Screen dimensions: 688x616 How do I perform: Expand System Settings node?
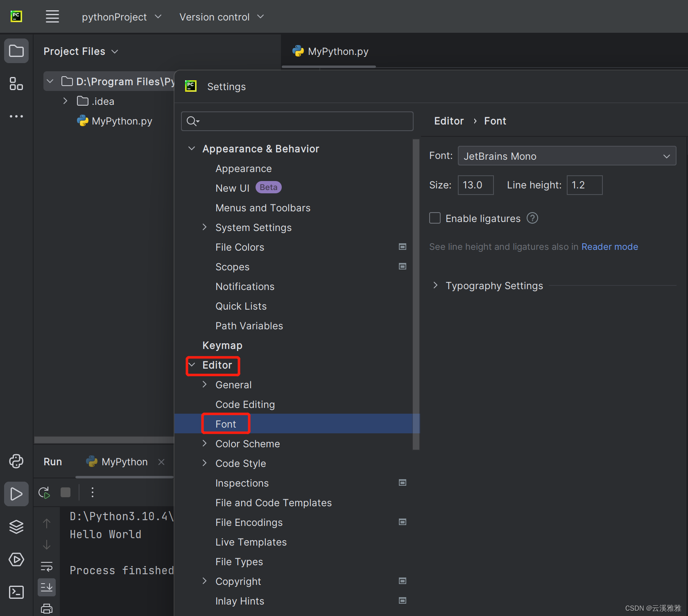(204, 227)
